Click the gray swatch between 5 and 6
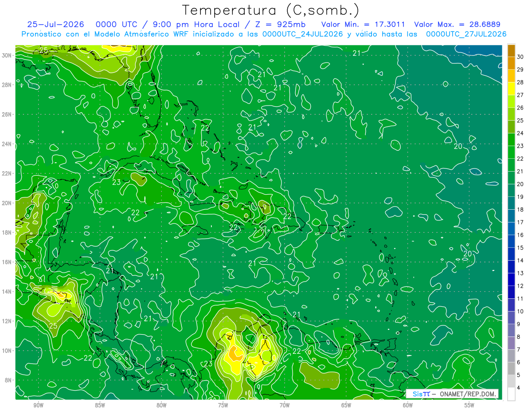Viewport: 532px width, 411px height. [x=511, y=369]
